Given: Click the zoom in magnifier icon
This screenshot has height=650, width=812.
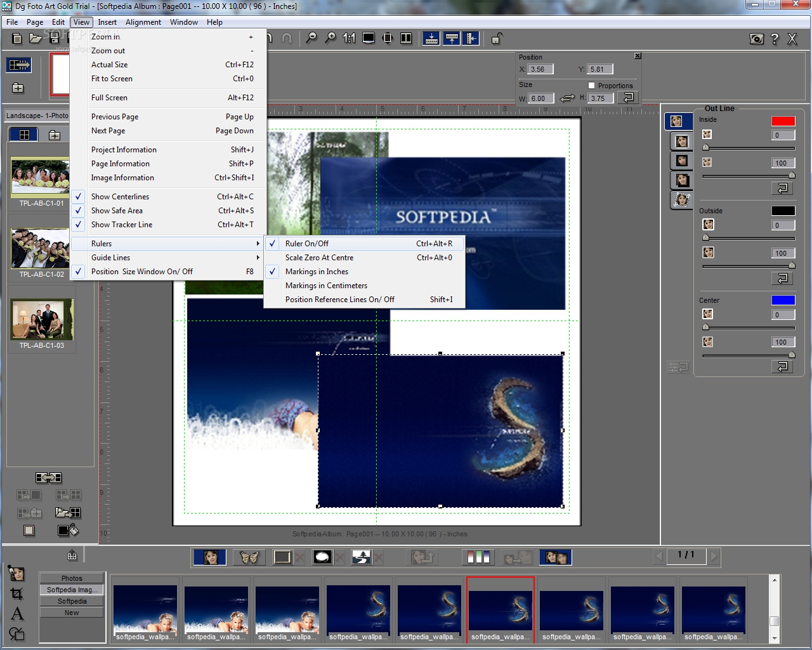Looking at the screenshot, I should click(331, 38).
